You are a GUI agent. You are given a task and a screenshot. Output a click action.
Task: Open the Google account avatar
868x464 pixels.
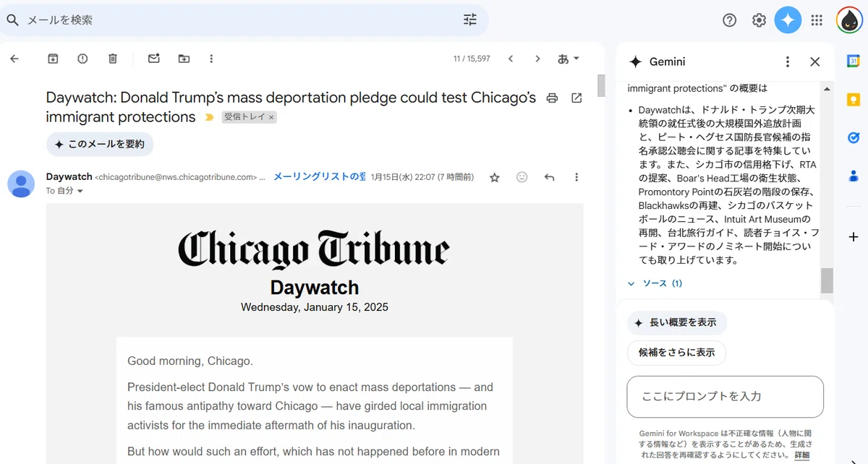(x=849, y=20)
